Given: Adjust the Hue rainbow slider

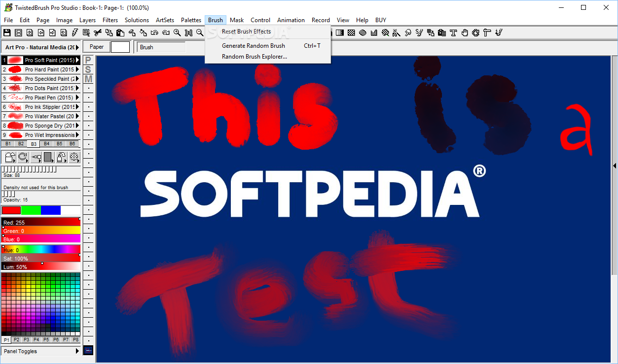Looking at the screenshot, I should click(x=41, y=250).
